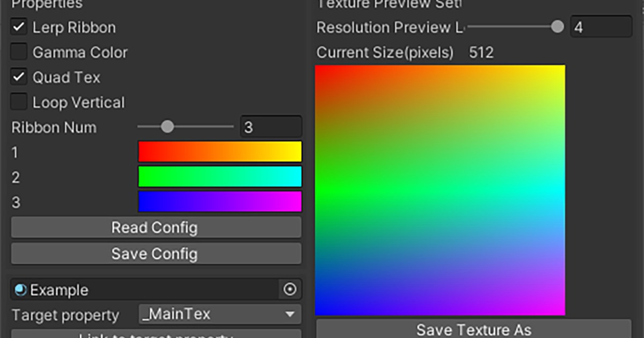Toggle Loop Vertical on

pyautogui.click(x=19, y=102)
